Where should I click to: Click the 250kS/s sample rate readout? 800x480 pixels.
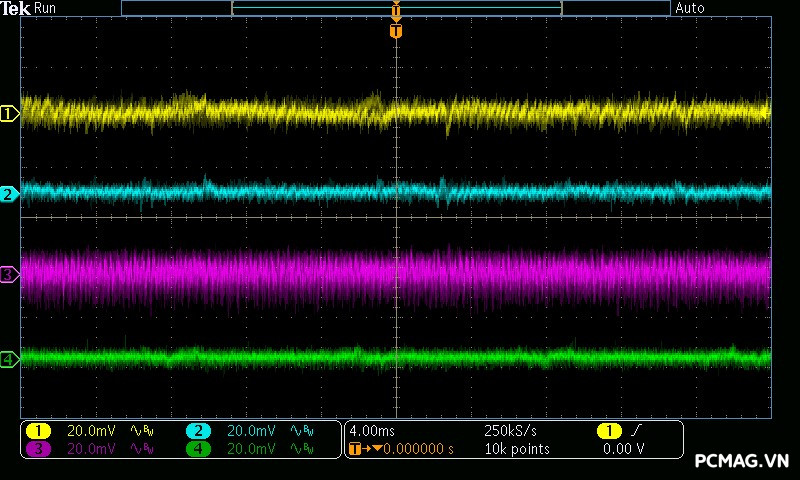pos(510,431)
